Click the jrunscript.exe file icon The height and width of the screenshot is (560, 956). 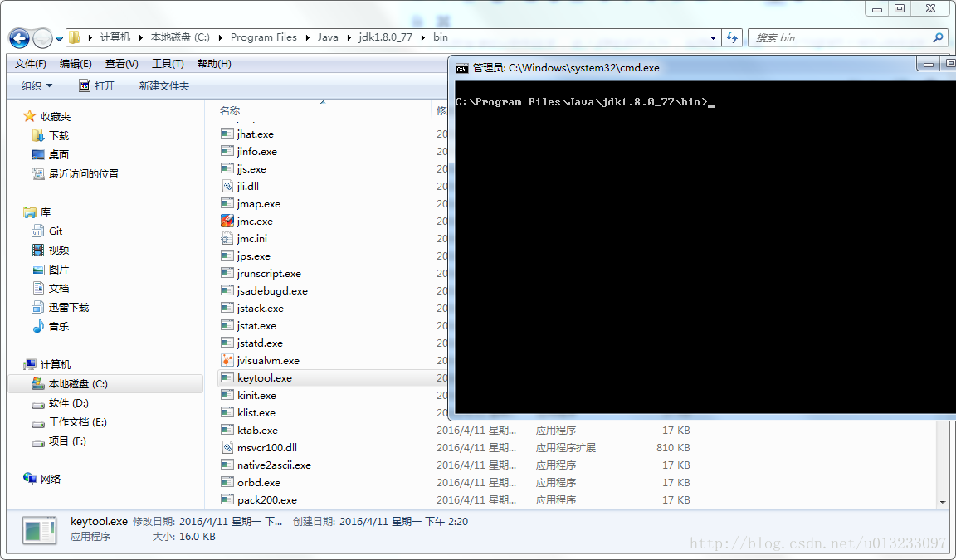click(227, 273)
